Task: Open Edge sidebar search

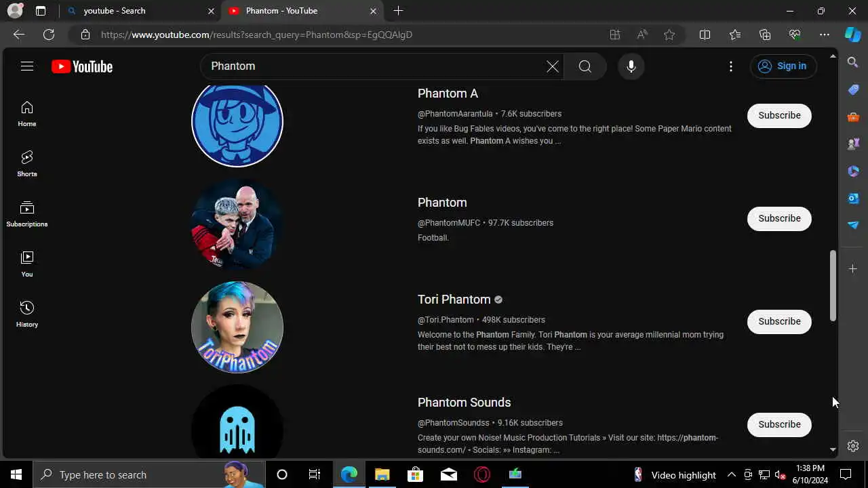Action: point(853,62)
